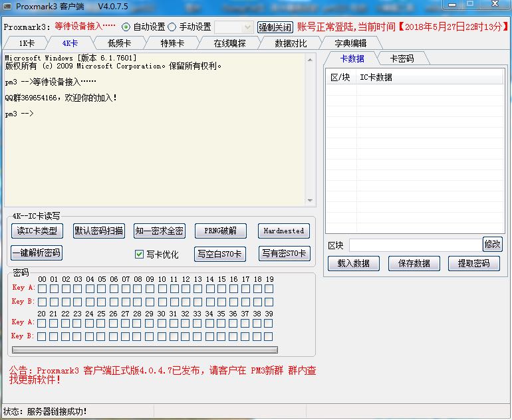
Task: Click the 区/块 column header
Action: (340, 77)
